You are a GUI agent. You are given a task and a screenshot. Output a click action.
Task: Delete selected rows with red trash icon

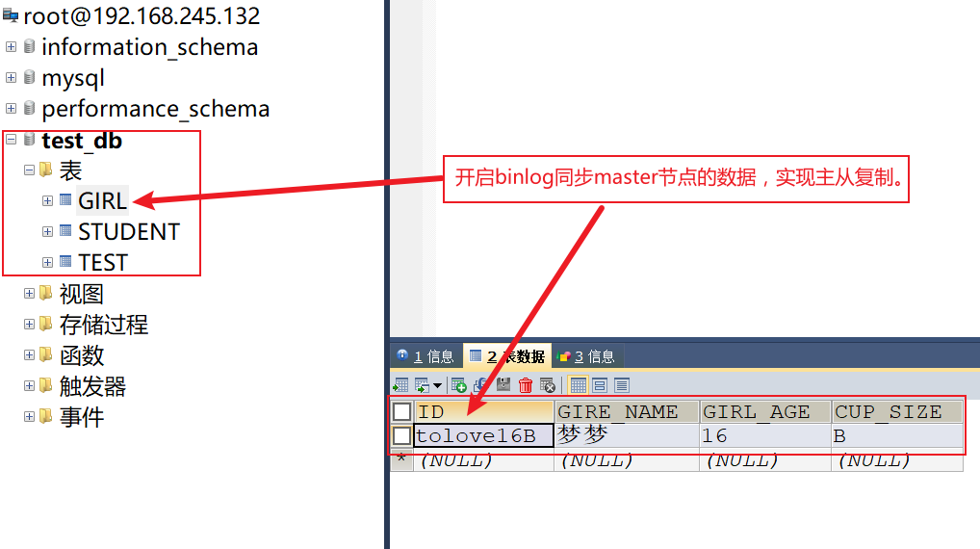pos(526,385)
